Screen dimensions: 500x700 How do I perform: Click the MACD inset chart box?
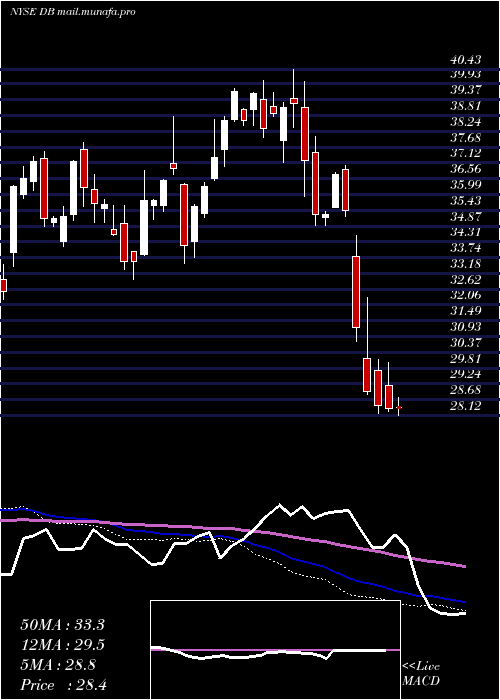coord(275,650)
